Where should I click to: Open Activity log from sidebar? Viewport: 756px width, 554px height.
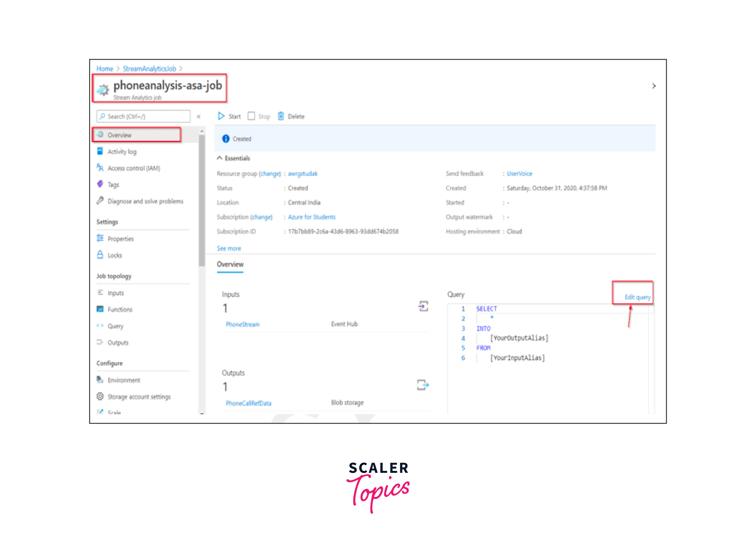coord(122,152)
